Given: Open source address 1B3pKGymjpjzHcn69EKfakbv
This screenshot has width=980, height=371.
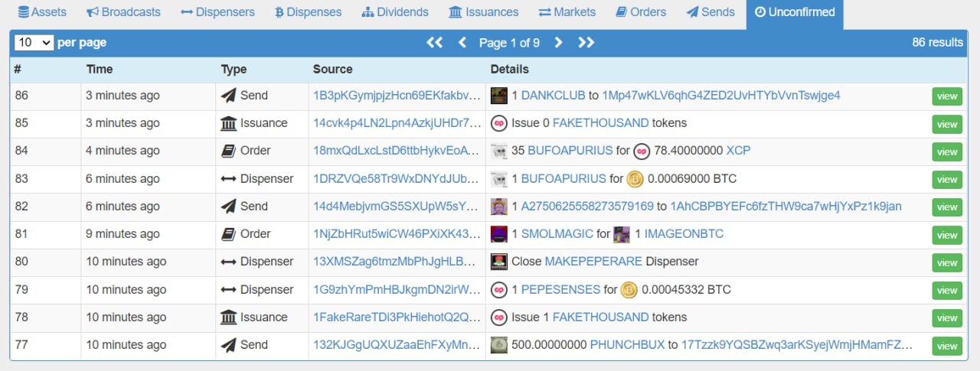Looking at the screenshot, I should coord(397,96).
